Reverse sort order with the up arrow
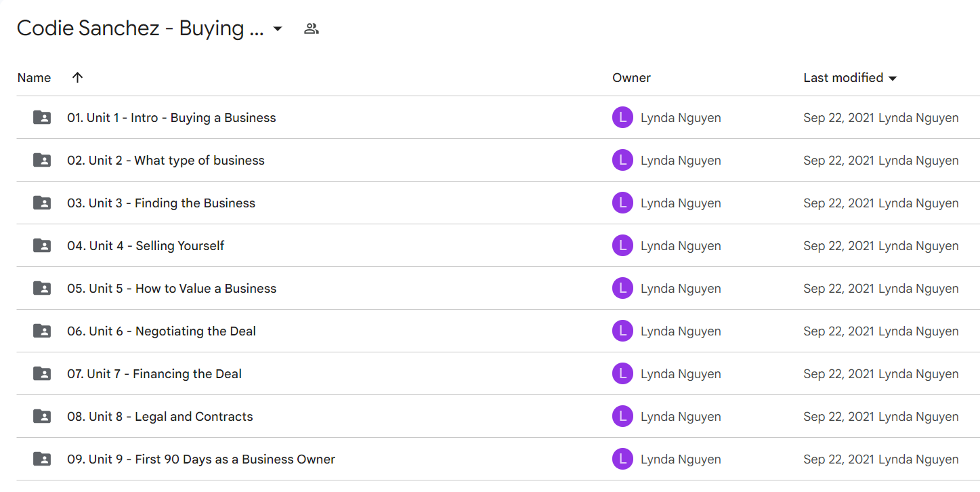Viewport: 980px width, 492px height. tap(77, 77)
